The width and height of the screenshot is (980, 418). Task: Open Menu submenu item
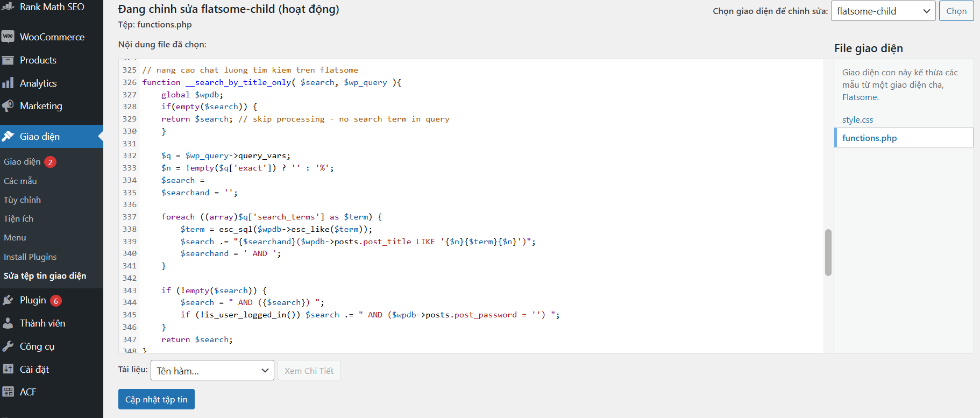click(15, 237)
